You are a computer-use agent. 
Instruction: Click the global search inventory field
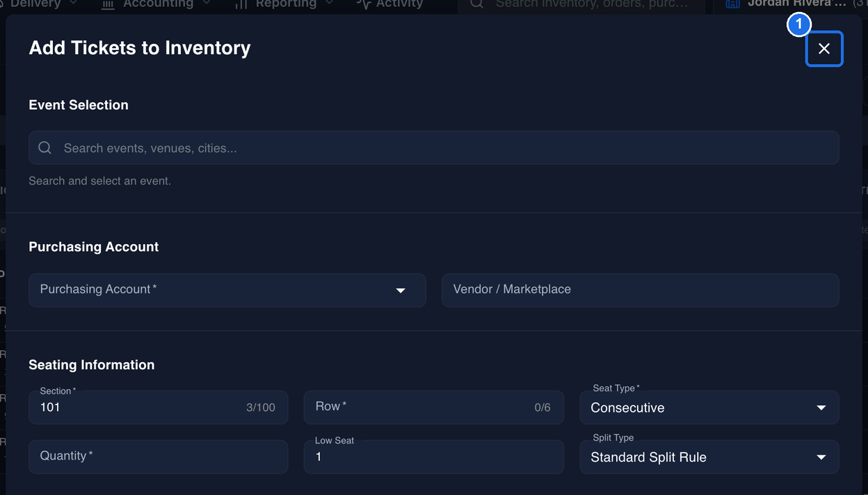[581, 4]
